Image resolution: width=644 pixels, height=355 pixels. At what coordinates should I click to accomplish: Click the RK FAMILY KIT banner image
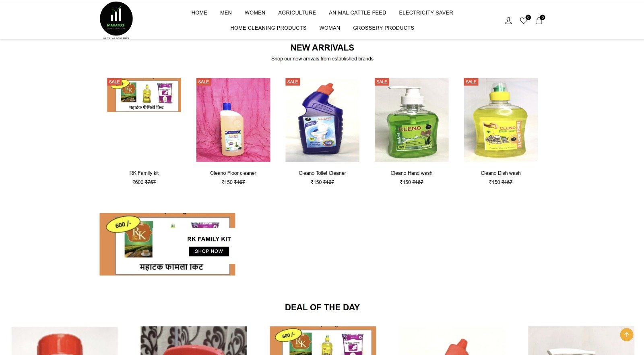tap(167, 244)
